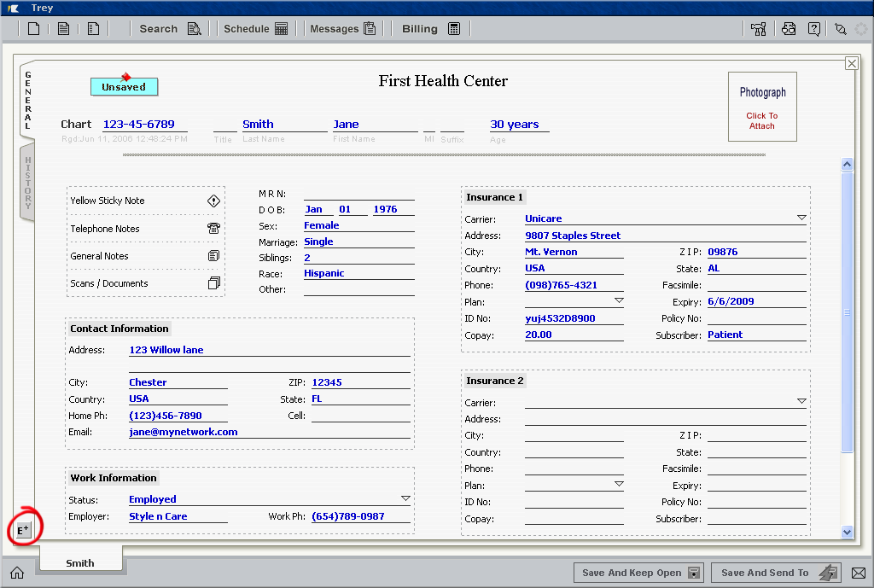The width and height of the screenshot is (874, 588).
Task: Expand Insurance 1 Carrier dropdown
Action: pos(801,218)
